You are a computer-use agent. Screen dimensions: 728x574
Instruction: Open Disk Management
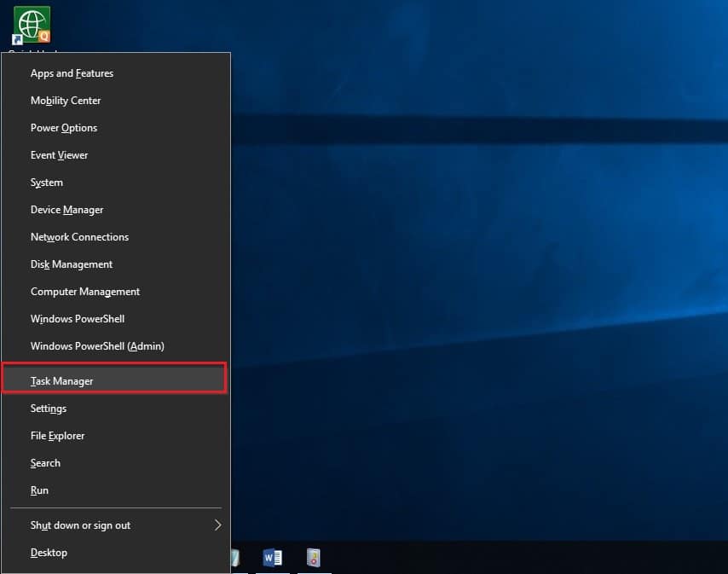[x=116, y=264]
